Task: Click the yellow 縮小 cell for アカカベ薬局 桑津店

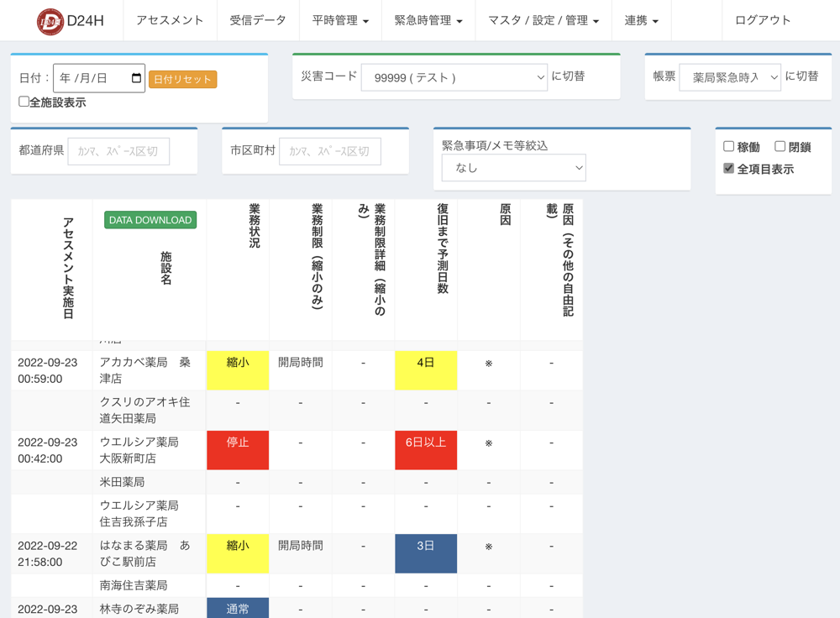Action: coord(238,370)
